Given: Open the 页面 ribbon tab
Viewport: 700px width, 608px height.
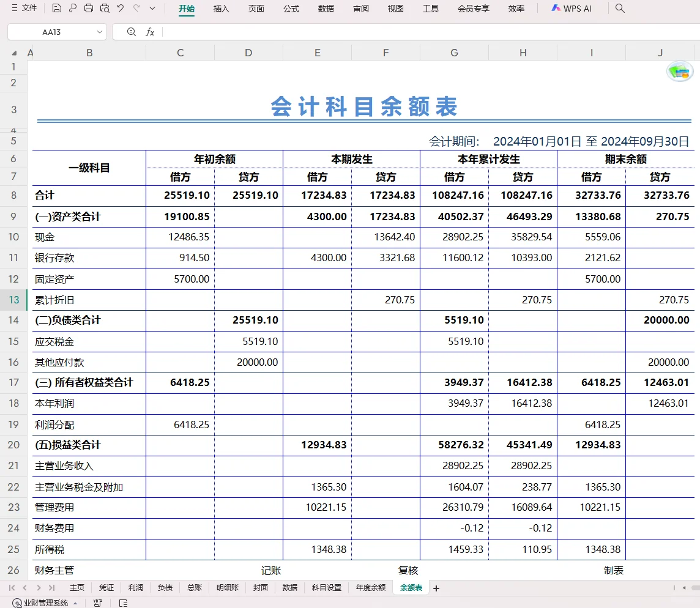Looking at the screenshot, I should pyautogui.click(x=256, y=9).
